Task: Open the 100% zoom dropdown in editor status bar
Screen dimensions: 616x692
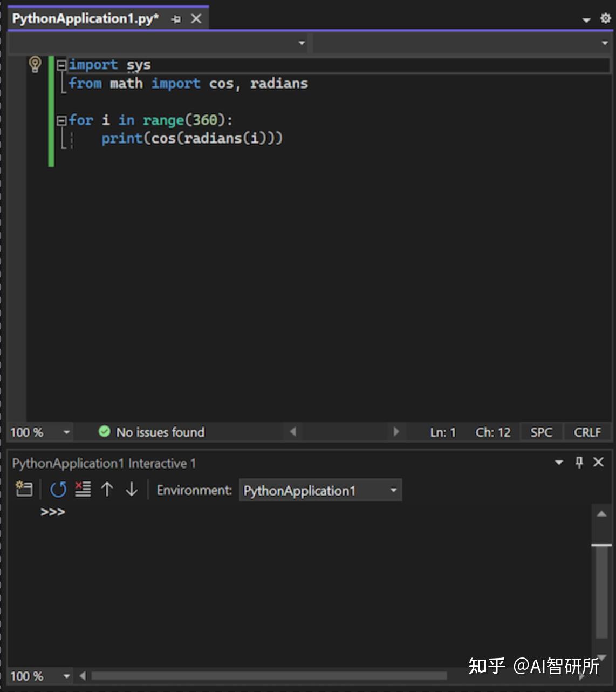Action: coord(65,432)
